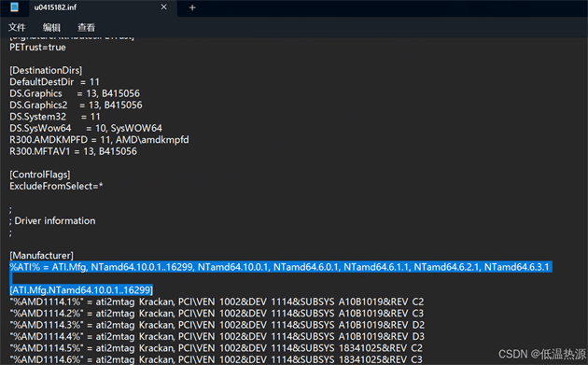Add a new tab with the plus icon
588x365 pixels.
(x=192, y=7)
